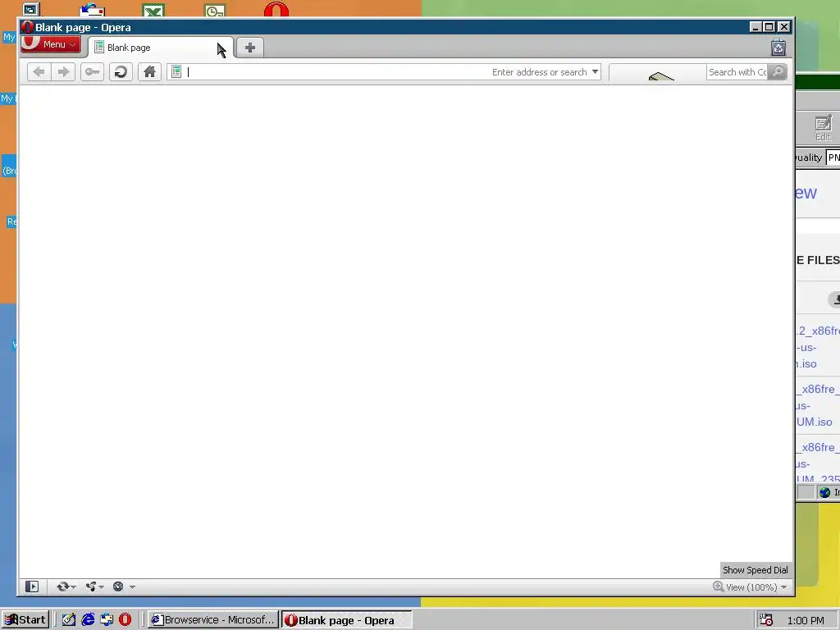
Task: Click the system tray icon near clock
Action: tap(766, 620)
